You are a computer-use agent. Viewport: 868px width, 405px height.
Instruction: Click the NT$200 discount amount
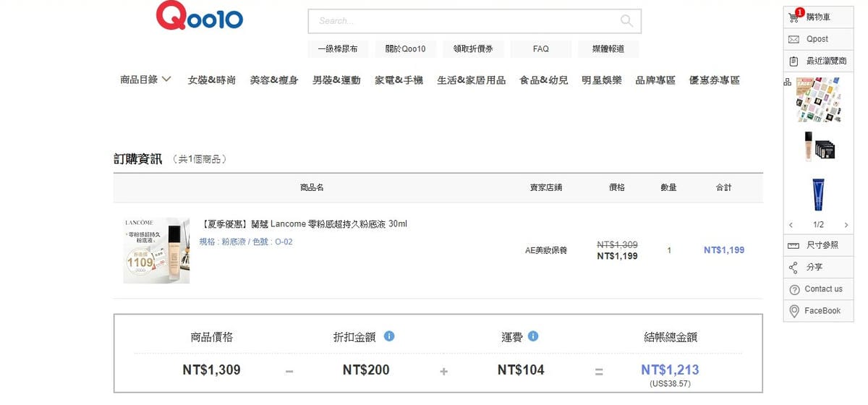pyautogui.click(x=366, y=370)
